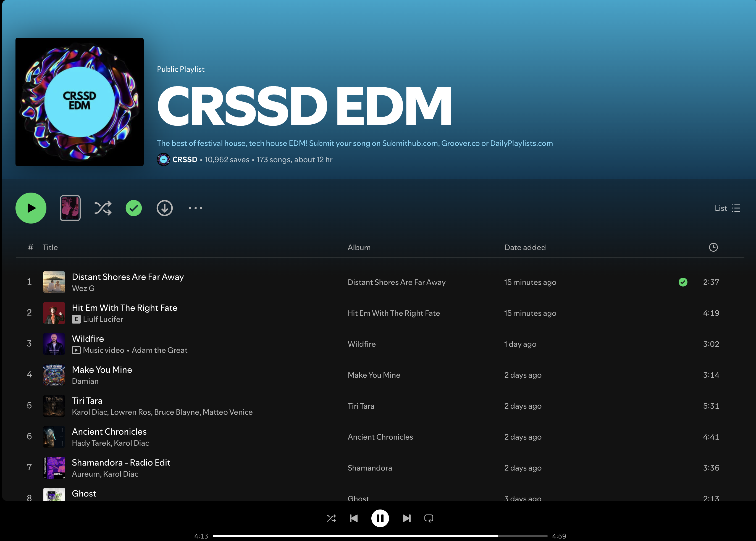
Task: Click the 1 day ago date on Wildfire
Action: coord(520,344)
